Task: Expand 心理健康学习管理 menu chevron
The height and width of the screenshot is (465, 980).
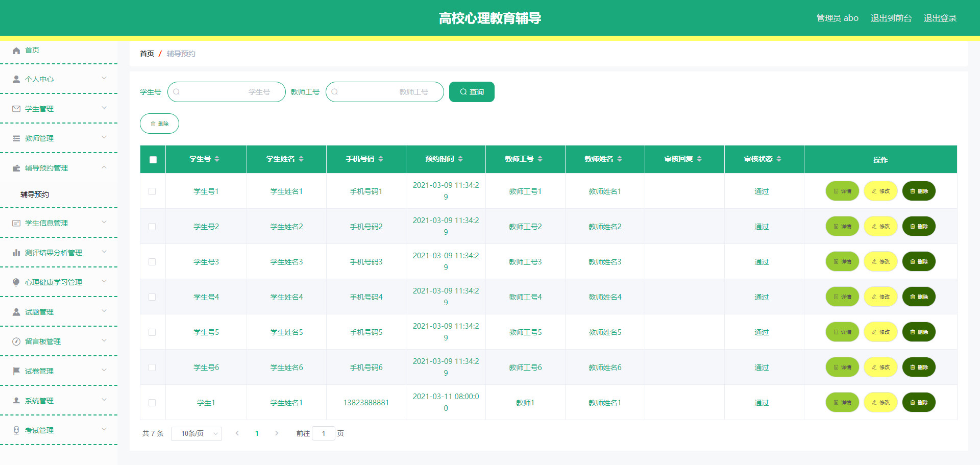Action: tap(104, 281)
